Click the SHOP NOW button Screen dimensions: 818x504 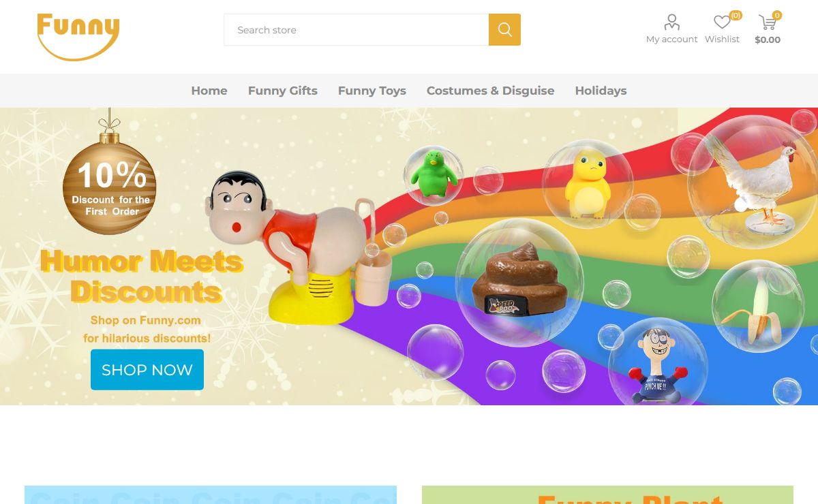147,370
